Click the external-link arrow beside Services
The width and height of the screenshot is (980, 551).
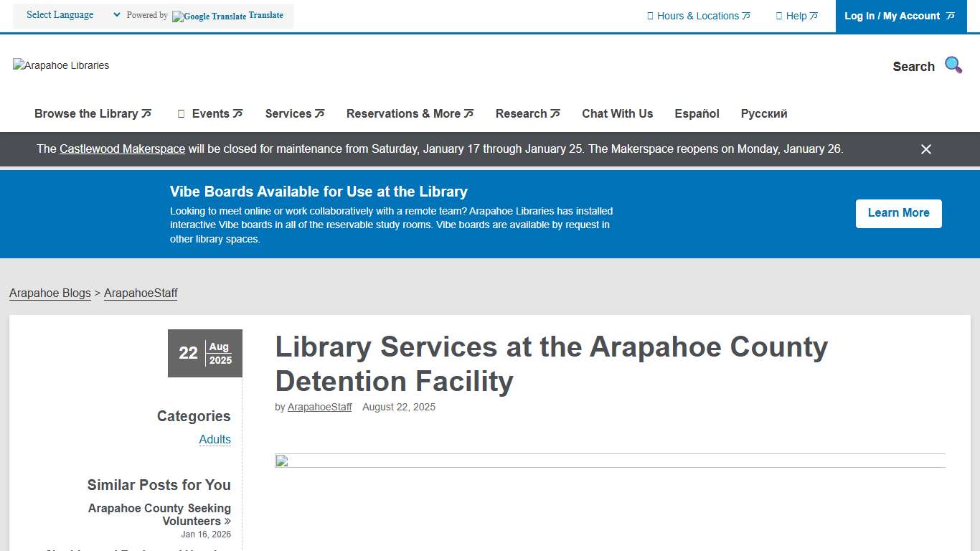pyautogui.click(x=320, y=113)
